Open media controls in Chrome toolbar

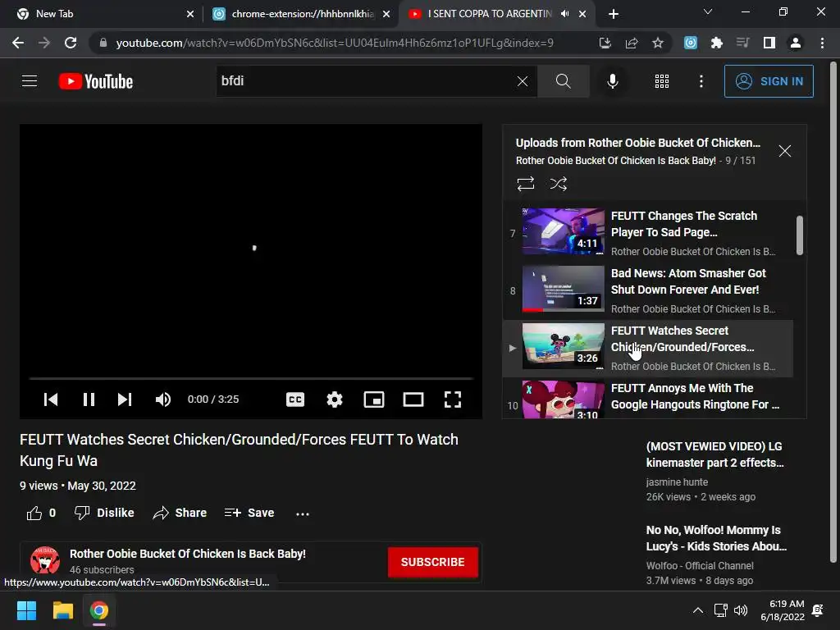[x=742, y=43]
